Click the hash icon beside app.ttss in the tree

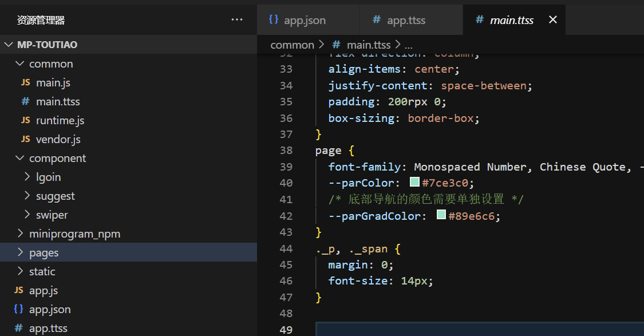coord(18,328)
